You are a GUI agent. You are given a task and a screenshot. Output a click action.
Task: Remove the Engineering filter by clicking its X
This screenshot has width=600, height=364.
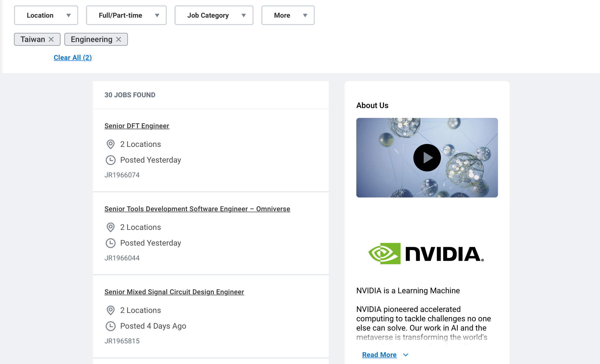(x=119, y=39)
